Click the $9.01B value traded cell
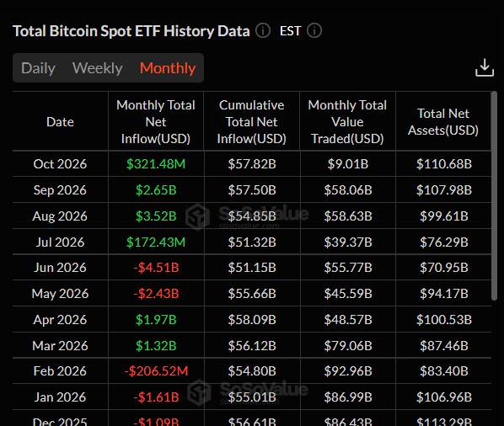 (x=348, y=164)
